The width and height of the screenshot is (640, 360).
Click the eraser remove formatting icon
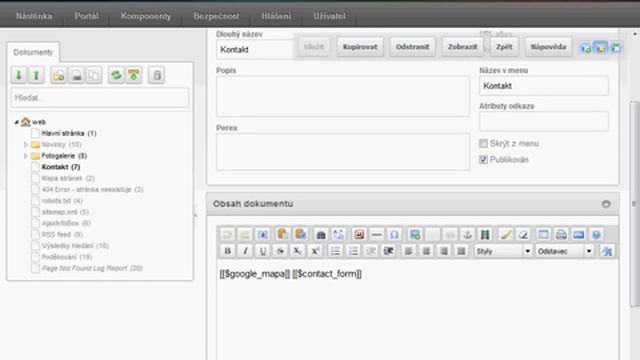pyautogui.click(x=523, y=234)
